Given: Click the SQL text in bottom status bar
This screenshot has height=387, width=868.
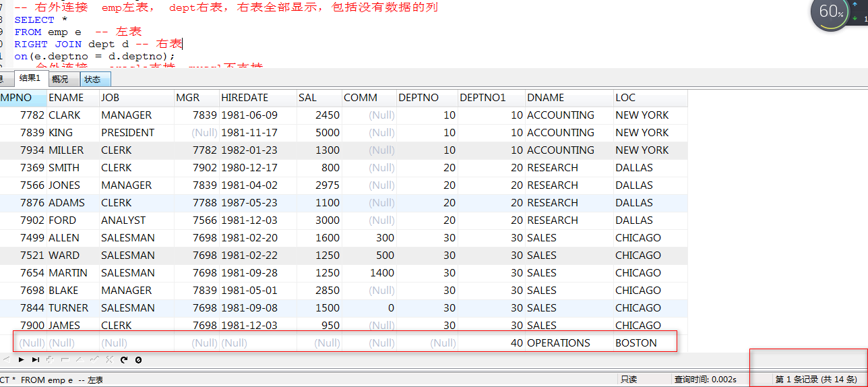Looking at the screenshot, I should (x=52, y=380).
